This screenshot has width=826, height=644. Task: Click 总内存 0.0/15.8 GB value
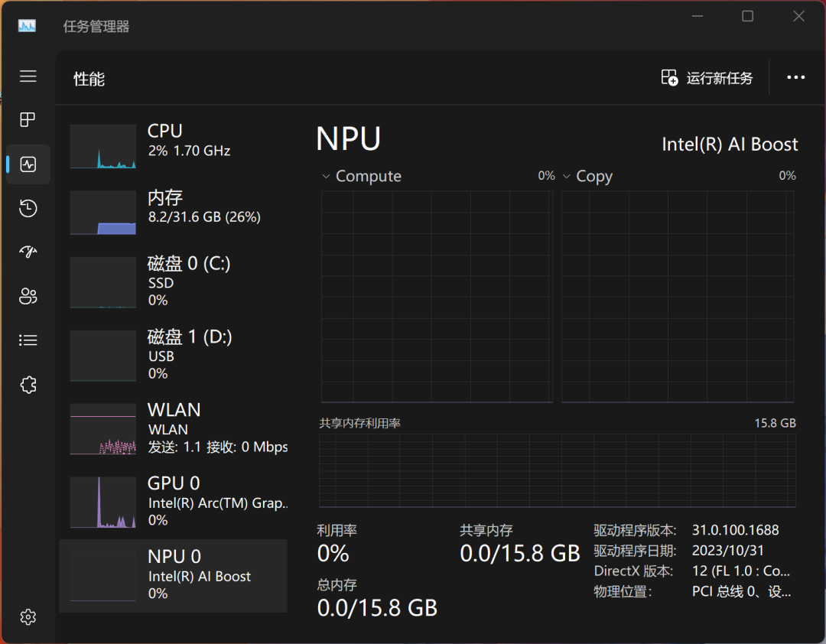tap(377, 608)
